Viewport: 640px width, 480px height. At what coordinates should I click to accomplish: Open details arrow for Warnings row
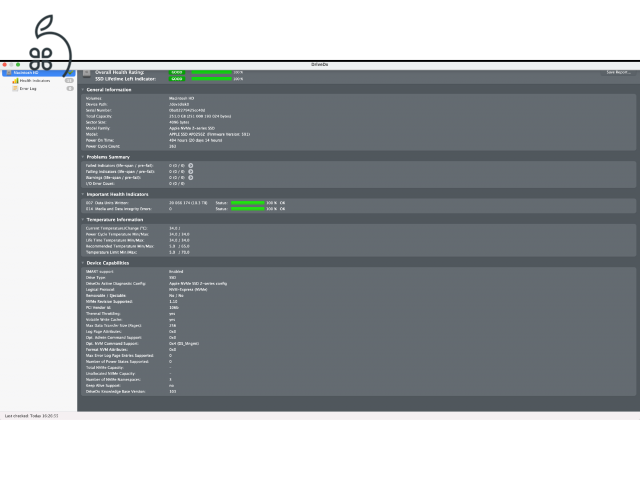pos(191,178)
